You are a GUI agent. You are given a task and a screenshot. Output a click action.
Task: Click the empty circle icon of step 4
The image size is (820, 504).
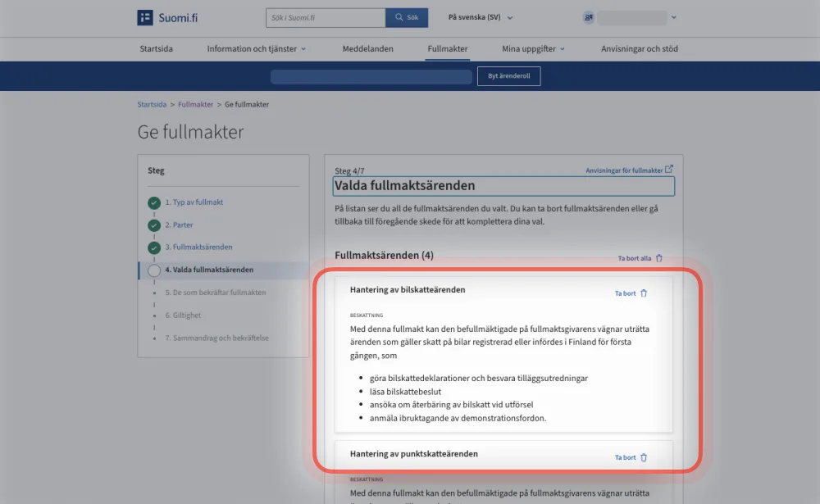point(154,270)
